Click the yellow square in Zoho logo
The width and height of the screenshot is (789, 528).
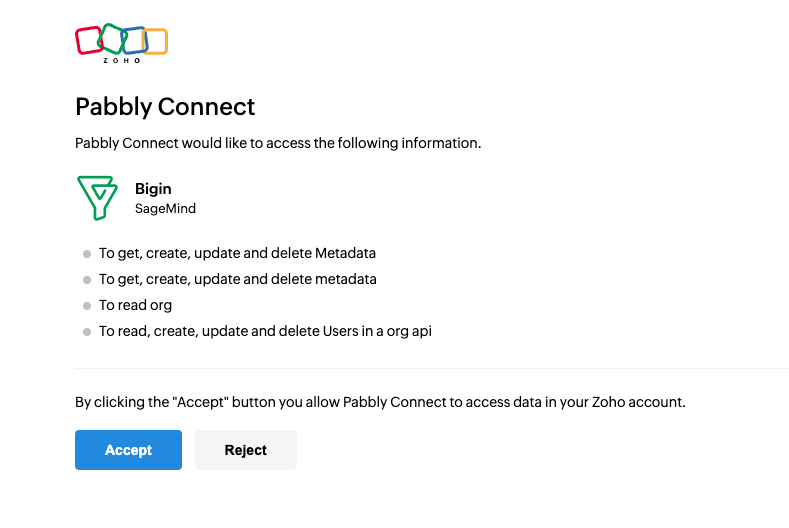(155, 41)
